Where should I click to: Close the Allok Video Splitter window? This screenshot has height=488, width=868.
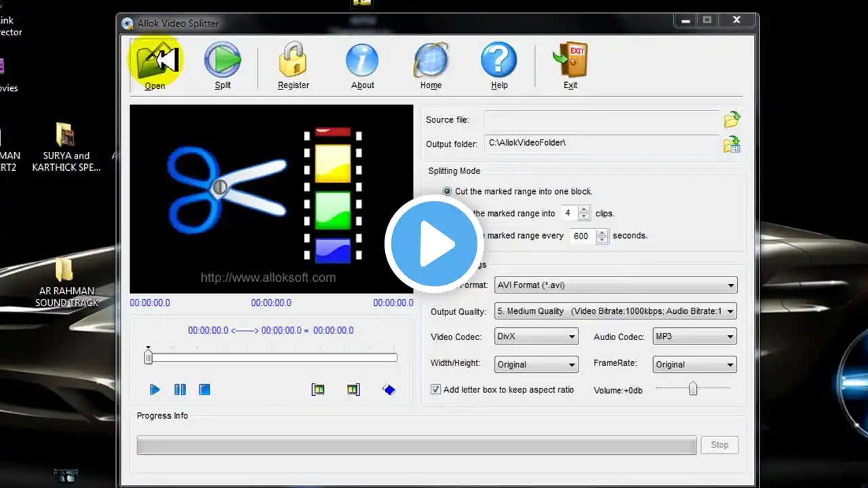[737, 20]
